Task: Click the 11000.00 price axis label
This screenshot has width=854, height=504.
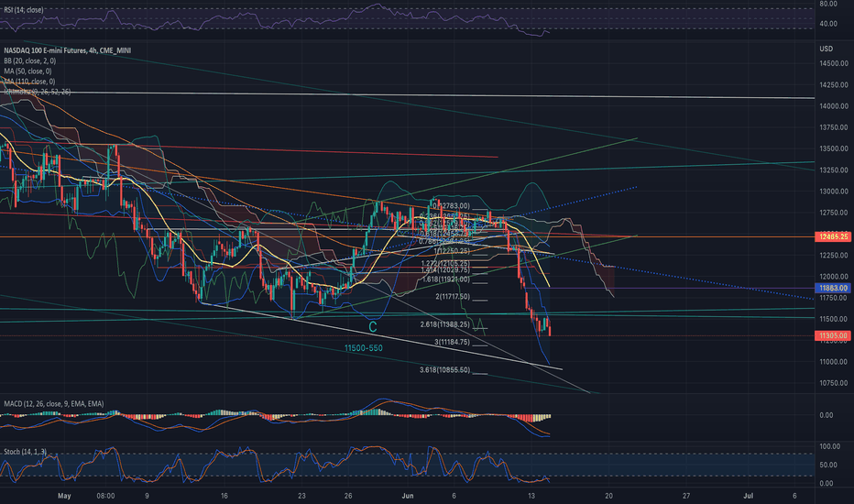Action: point(834,362)
